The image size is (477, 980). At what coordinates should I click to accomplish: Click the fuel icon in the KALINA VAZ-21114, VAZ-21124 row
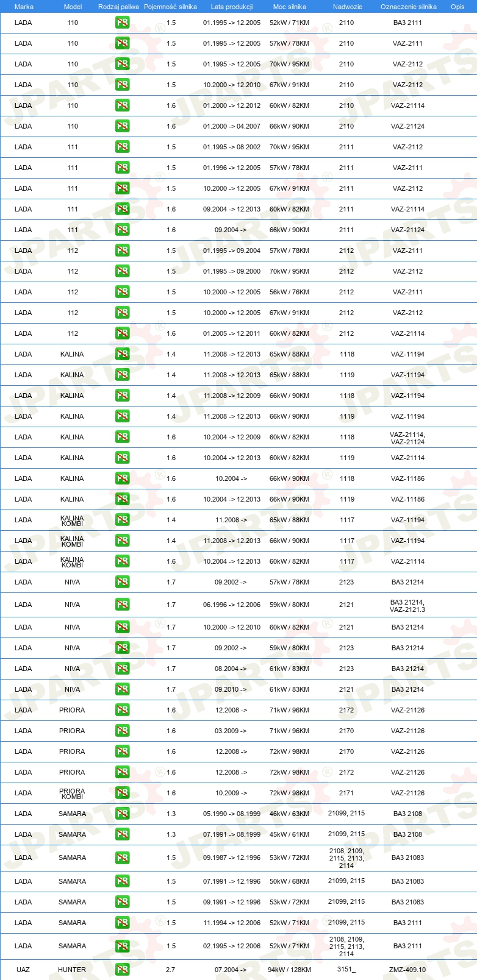pyautogui.click(x=122, y=437)
